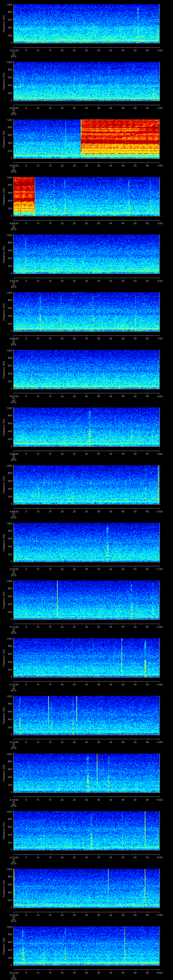Click the '9:03:00' start time label
173x980 pixels.
pyautogui.click(x=14, y=166)
